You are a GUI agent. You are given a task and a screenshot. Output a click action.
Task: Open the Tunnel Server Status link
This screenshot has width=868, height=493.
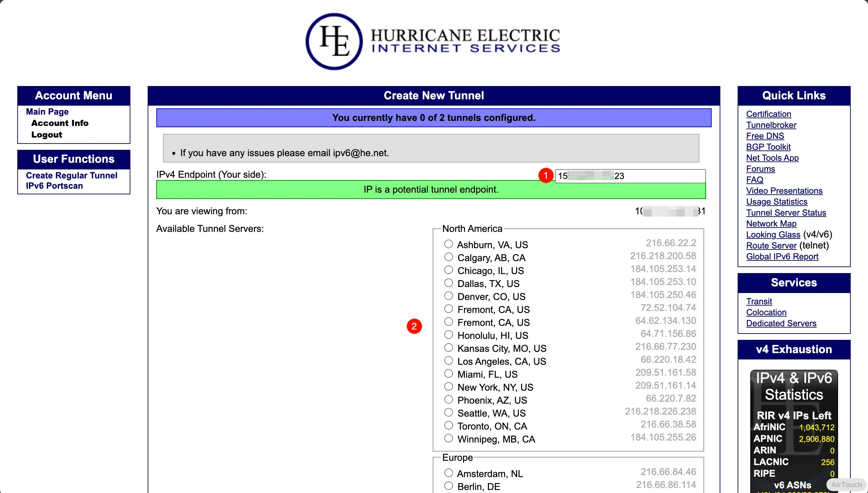(x=786, y=213)
